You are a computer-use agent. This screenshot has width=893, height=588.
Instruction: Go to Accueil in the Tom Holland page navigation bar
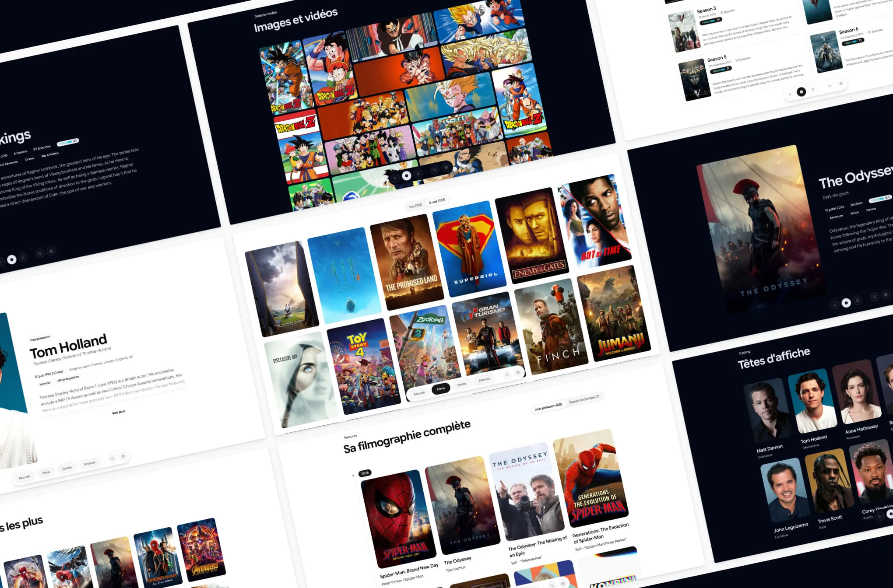[25, 477]
